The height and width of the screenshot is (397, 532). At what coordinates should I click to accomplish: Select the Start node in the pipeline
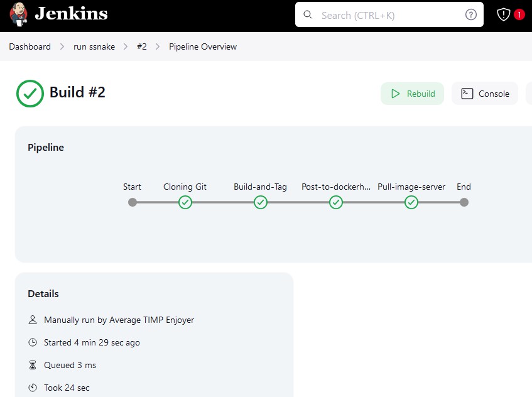point(133,202)
